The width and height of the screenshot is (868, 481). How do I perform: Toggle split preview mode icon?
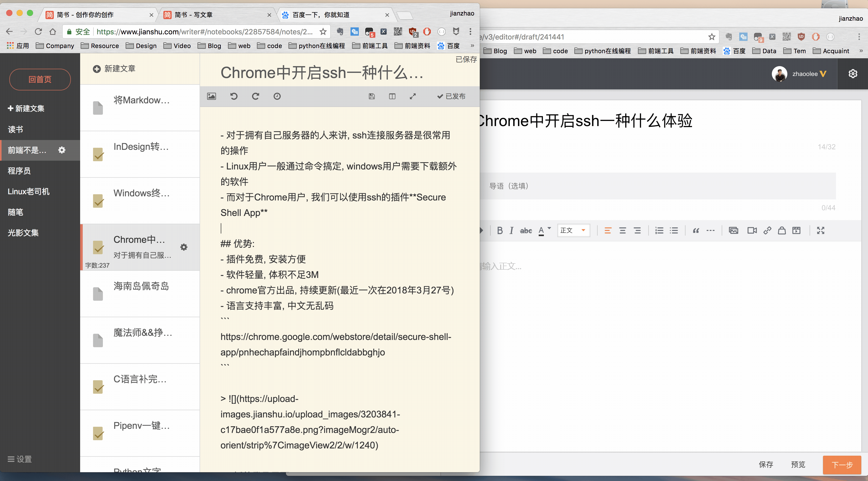coord(392,96)
